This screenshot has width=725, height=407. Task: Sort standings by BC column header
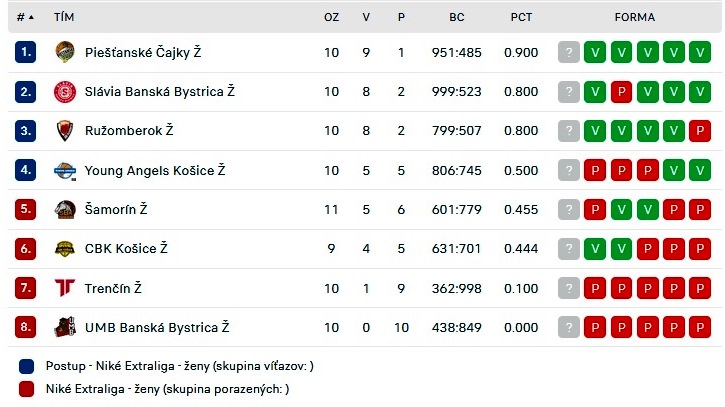[456, 17]
